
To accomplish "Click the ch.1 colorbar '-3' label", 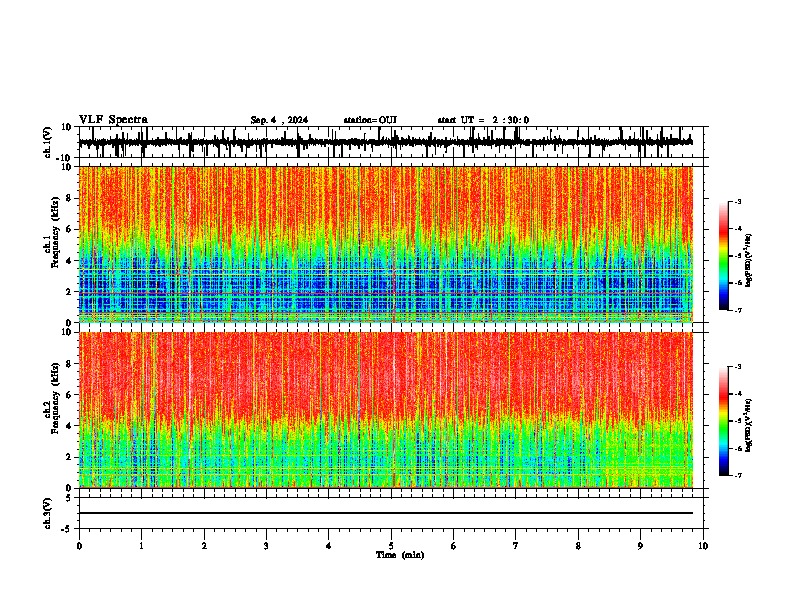I will [x=738, y=201].
